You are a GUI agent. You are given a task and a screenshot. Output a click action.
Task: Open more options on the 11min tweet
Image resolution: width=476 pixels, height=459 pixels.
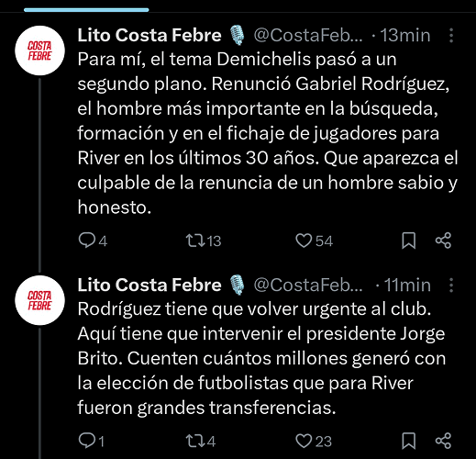pyautogui.click(x=451, y=285)
